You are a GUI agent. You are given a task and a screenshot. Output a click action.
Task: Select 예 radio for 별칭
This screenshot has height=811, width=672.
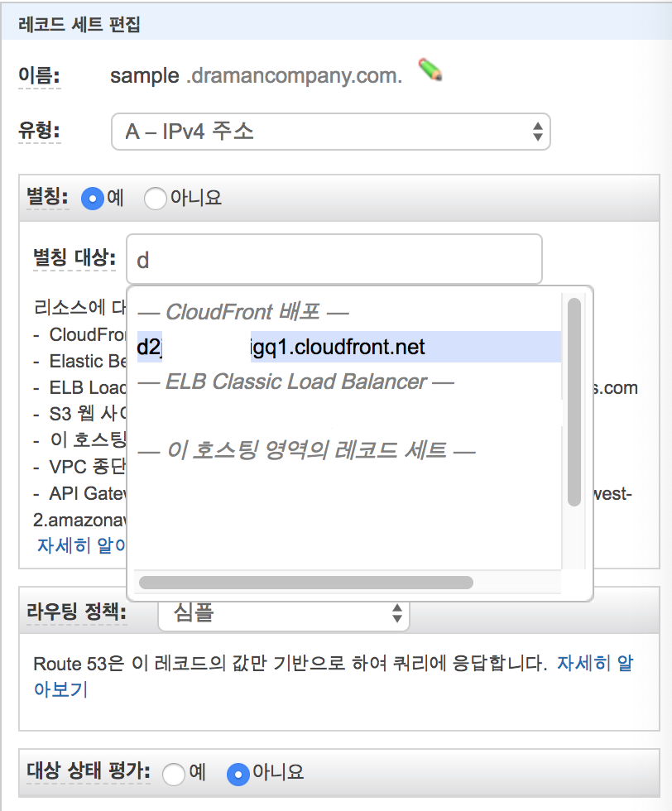93,199
